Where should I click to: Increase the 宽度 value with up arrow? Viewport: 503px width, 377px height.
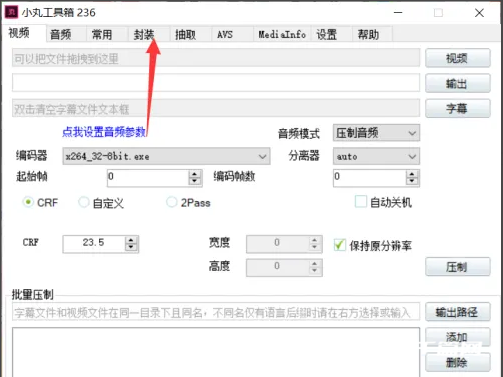pos(314,240)
